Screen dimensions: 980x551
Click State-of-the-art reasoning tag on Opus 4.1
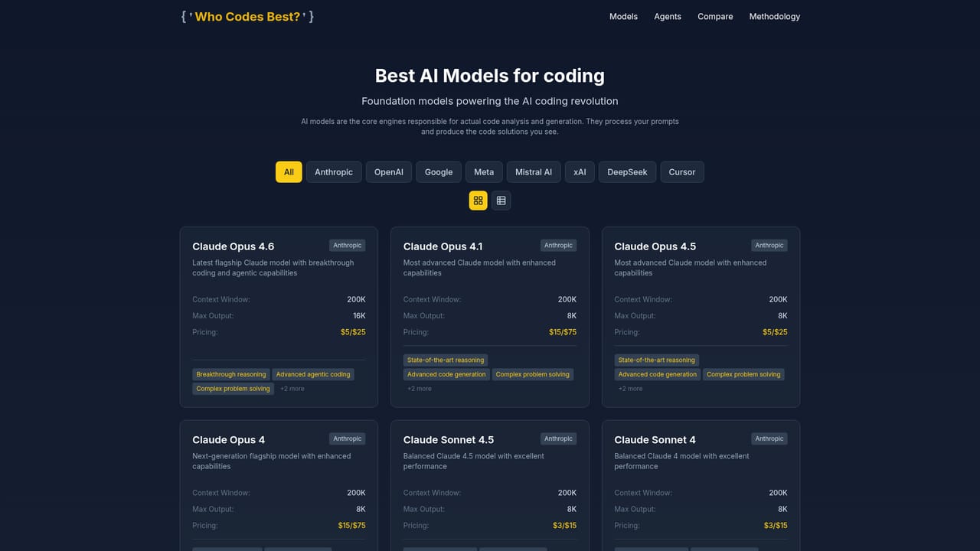pos(446,360)
